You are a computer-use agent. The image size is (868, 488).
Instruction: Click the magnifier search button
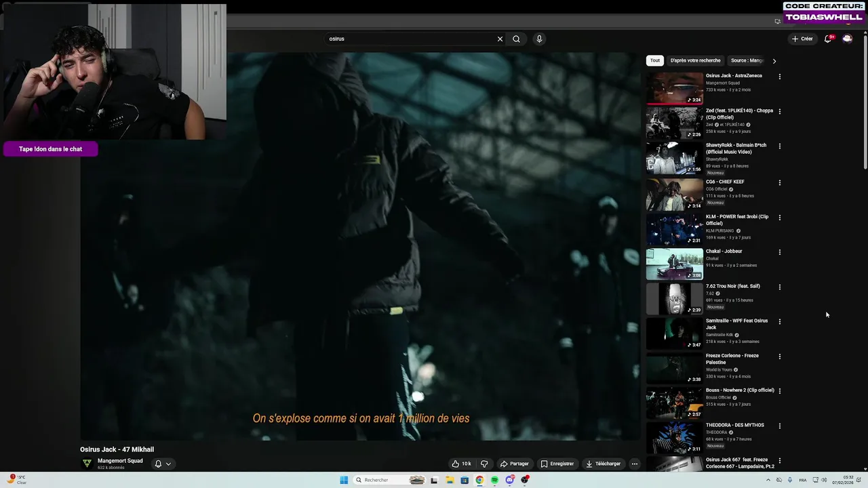click(516, 39)
